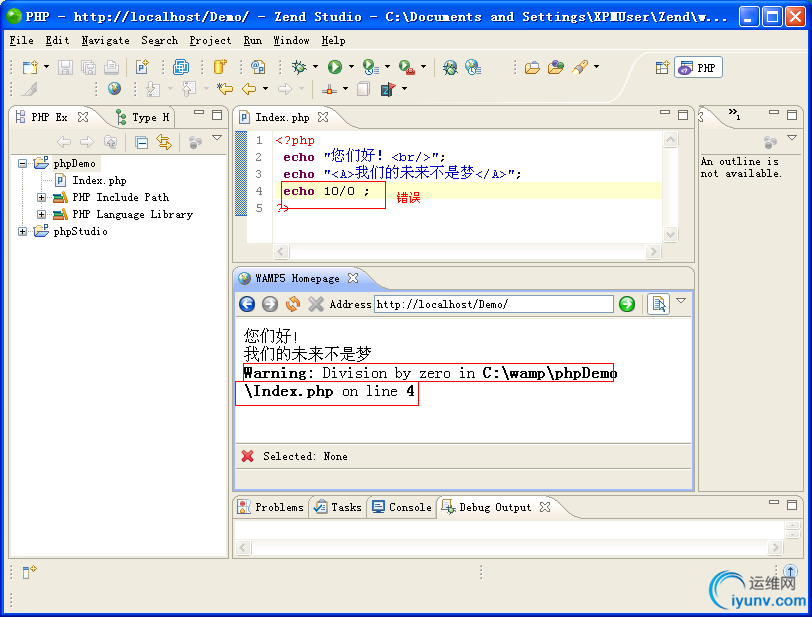Click the green Run button

(335, 67)
